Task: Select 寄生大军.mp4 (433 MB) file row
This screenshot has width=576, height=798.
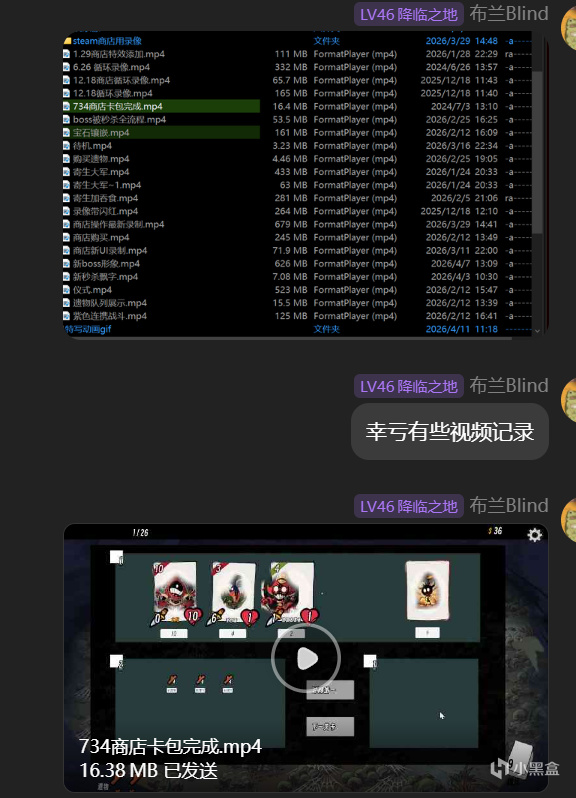Action: pyautogui.click(x=298, y=172)
